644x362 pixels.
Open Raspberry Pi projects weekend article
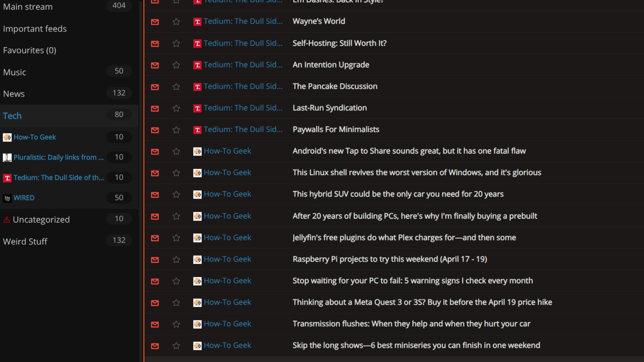[390, 259]
